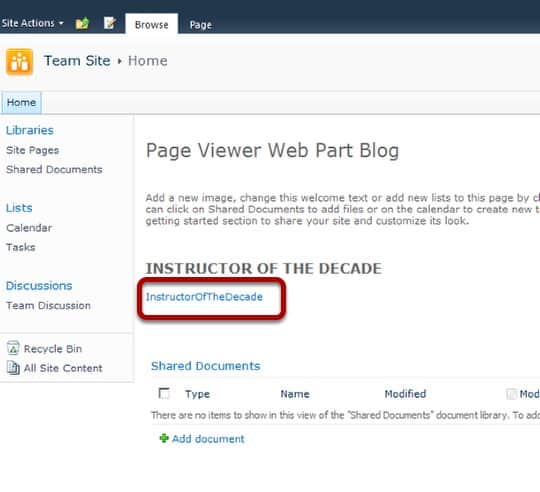Open Calendar from the Lists section
This screenshot has height=492, width=540.
pyautogui.click(x=29, y=228)
